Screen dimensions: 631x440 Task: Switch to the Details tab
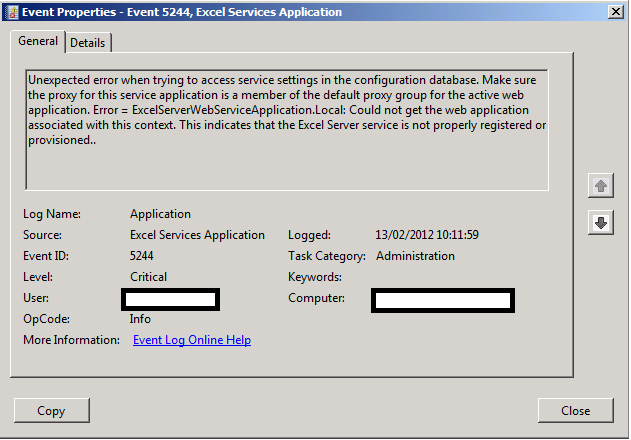click(x=88, y=42)
